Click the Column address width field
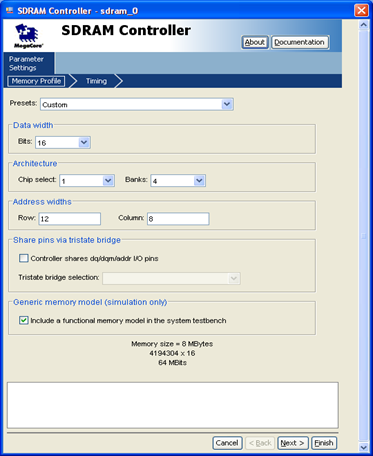 [x=178, y=219]
